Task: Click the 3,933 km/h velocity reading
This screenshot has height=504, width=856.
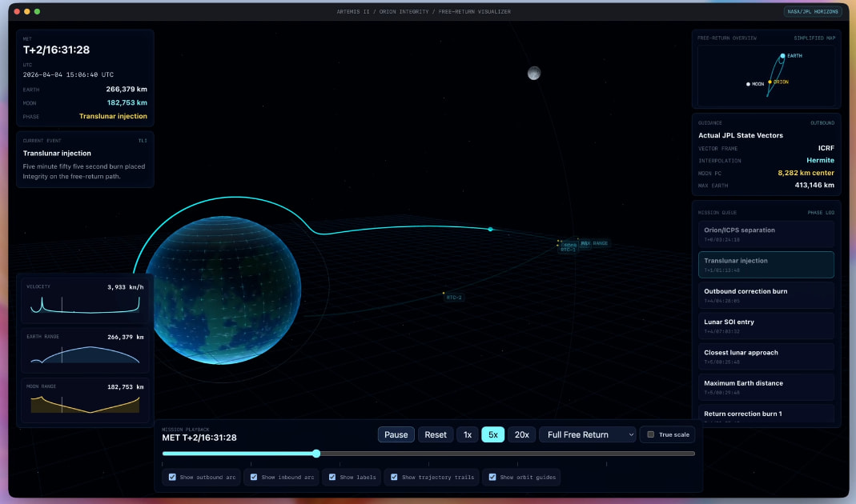Action: [126, 287]
